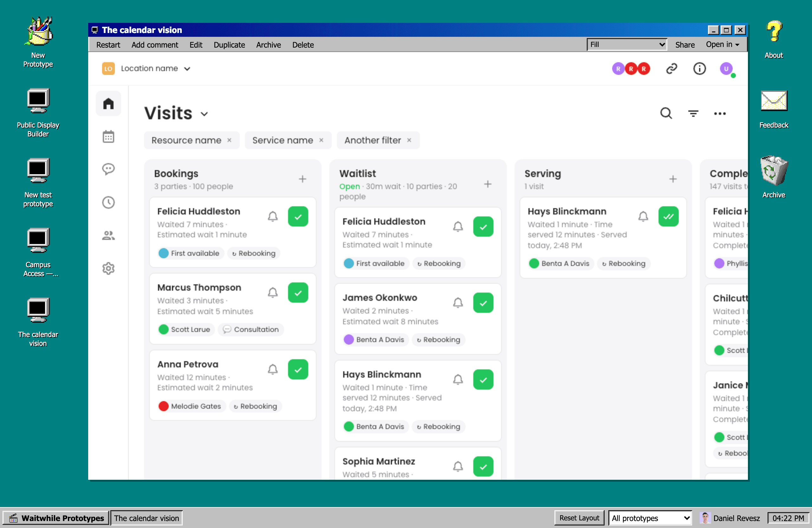Click Restart in the menu bar
Screen dimensions: 812x528
pyautogui.click(x=108, y=45)
